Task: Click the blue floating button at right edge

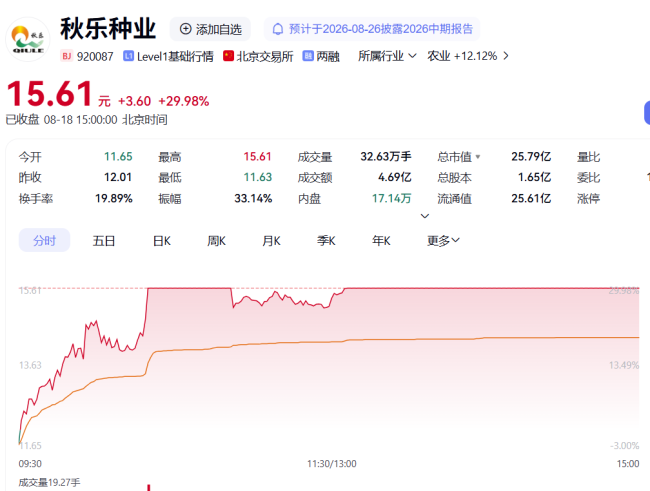Action: click(647, 112)
